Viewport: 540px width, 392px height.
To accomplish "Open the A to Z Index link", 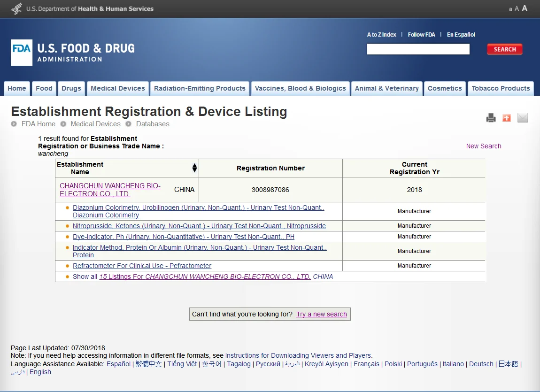I will pos(381,35).
